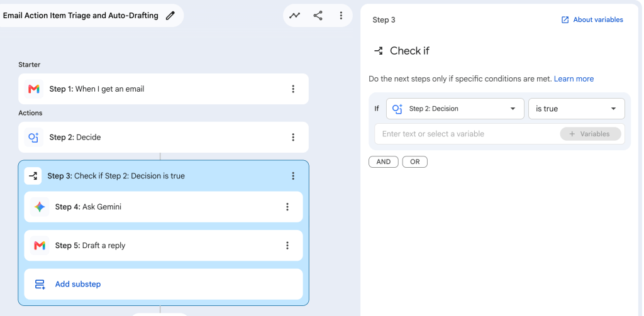Screen dimensions: 644x316
Task: Click the external link icon beside About variables
Action: coord(565,19)
